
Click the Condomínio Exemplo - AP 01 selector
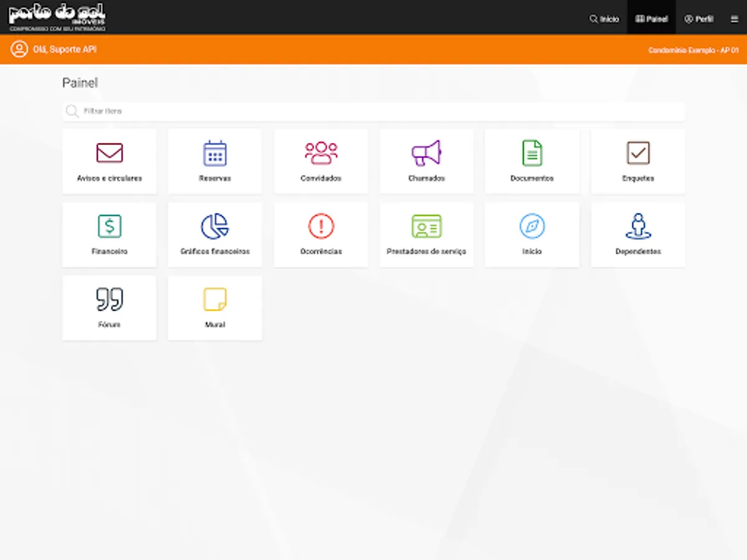click(693, 50)
